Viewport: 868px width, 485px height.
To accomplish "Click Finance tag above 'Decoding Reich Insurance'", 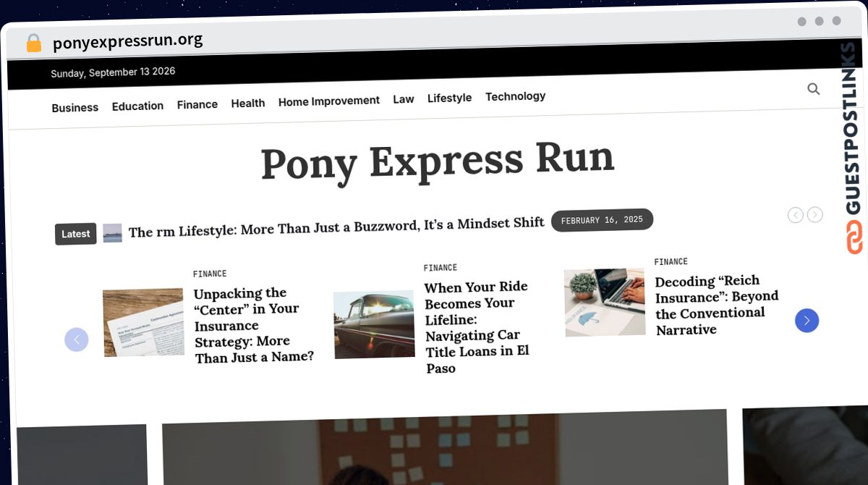I will pos(671,262).
